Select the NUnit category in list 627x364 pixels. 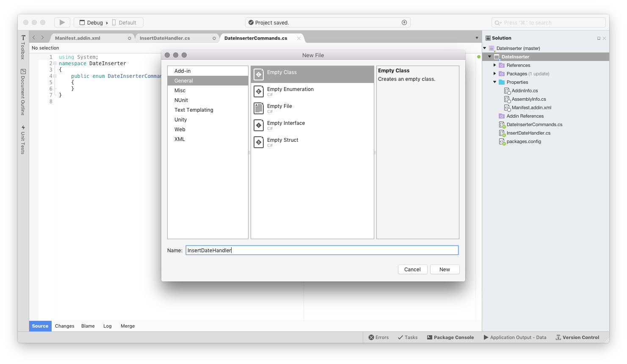tap(181, 100)
